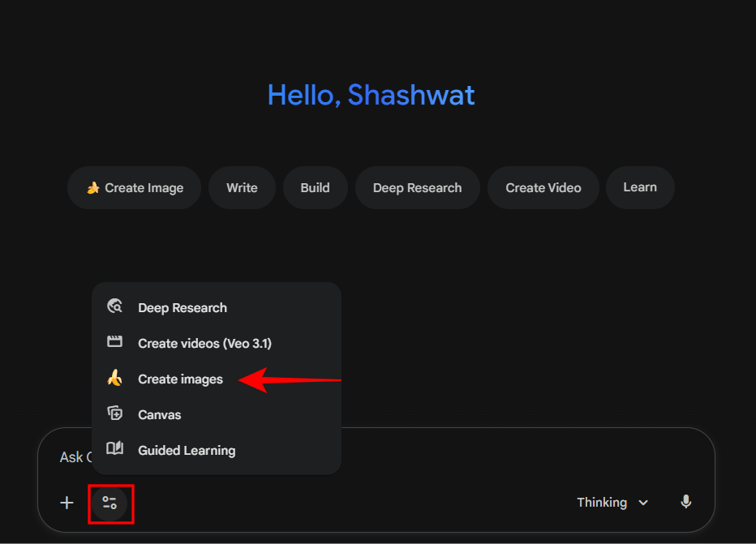Click the plus add files icon
Viewport: 756px width, 544px height.
click(x=67, y=503)
